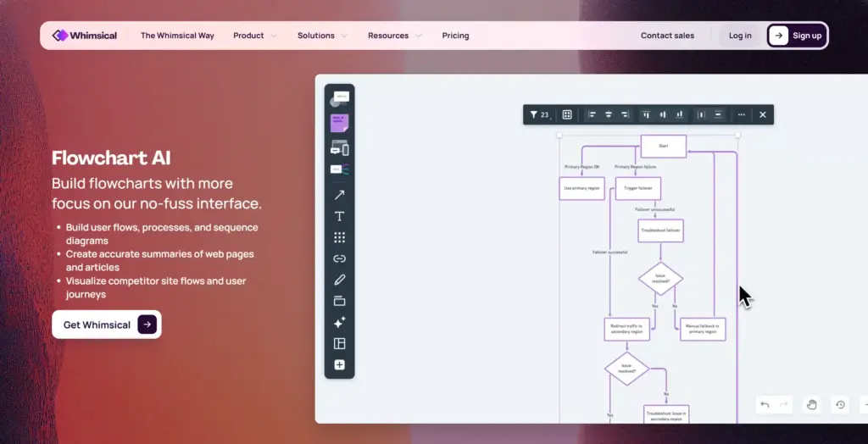The image size is (868, 444).
Task: Choose the Text tool
Action: [339, 216]
